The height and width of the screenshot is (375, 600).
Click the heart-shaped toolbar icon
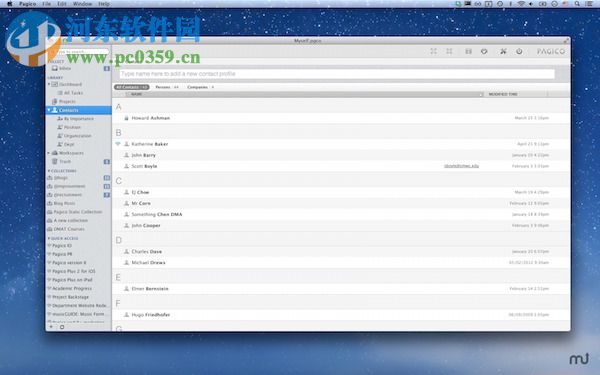click(x=484, y=51)
